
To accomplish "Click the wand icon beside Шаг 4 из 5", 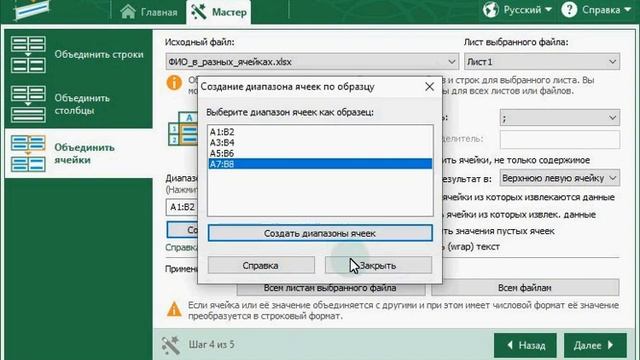I will tap(171, 345).
